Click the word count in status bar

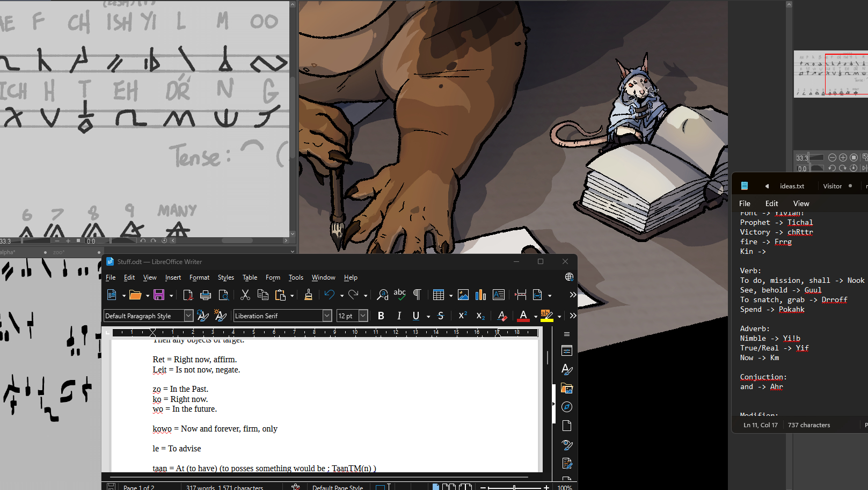coord(224,487)
